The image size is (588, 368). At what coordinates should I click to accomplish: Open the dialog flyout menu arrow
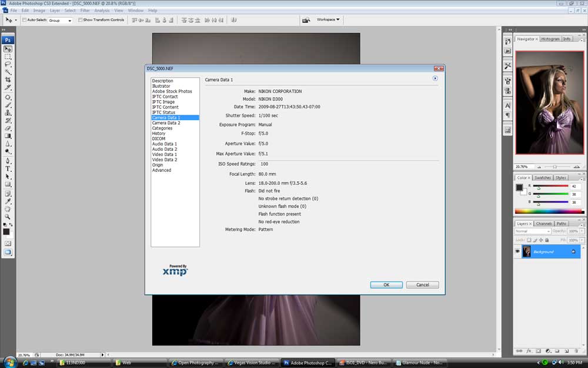click(x=435, y=78)
